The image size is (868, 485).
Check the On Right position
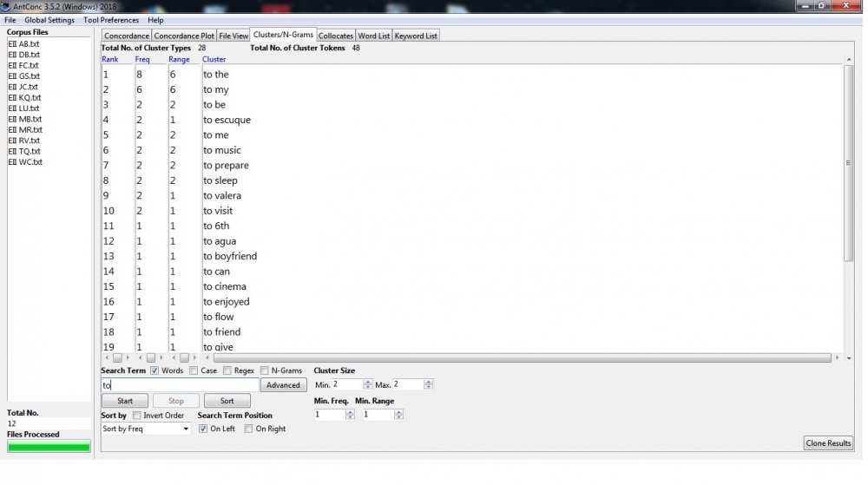(x=248, y=429)
